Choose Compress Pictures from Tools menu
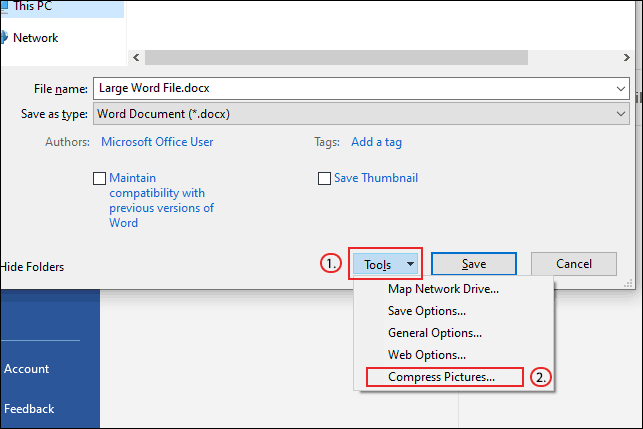The image size is (643, 429). pyautogui.click(x=441, y=377)
